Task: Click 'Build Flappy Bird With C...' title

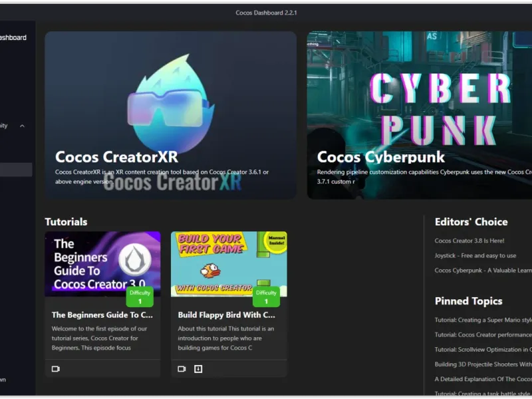Action: tap(226, 315)
